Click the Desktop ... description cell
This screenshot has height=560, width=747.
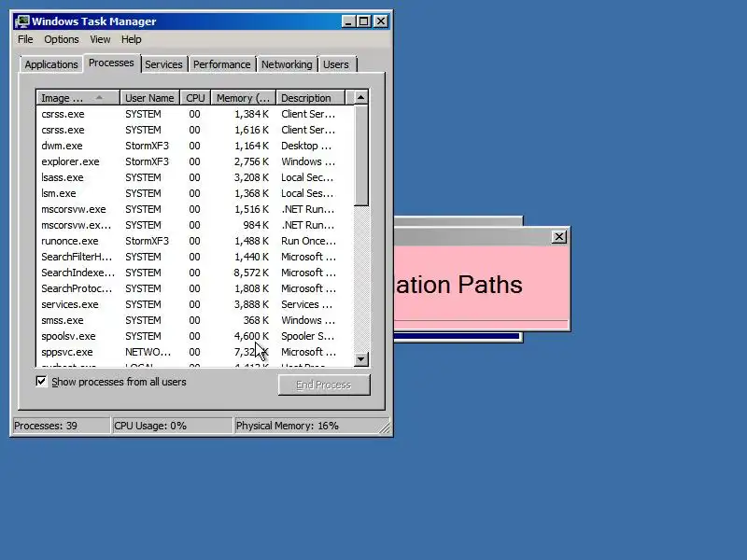[306, 146]
